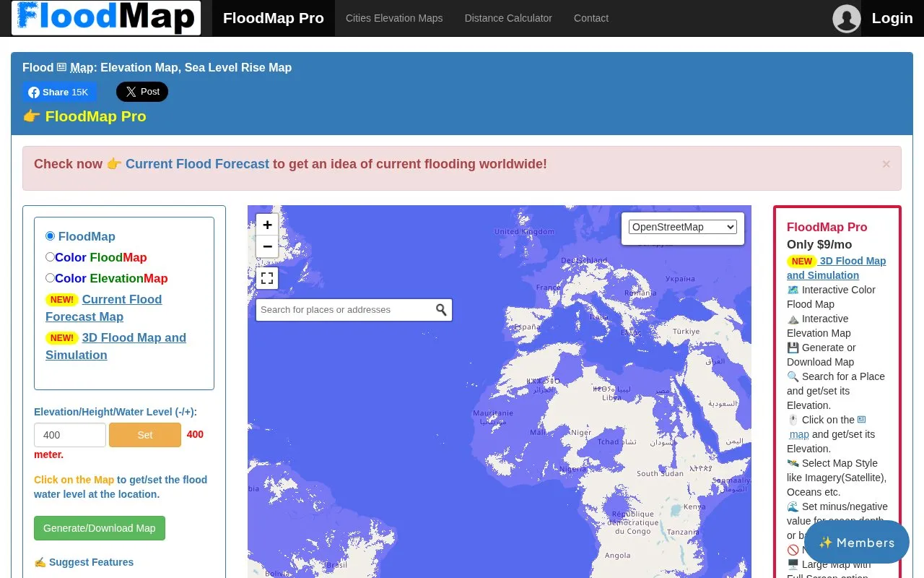Click the 'Only $9/mo' price text

tap(819, 244)
